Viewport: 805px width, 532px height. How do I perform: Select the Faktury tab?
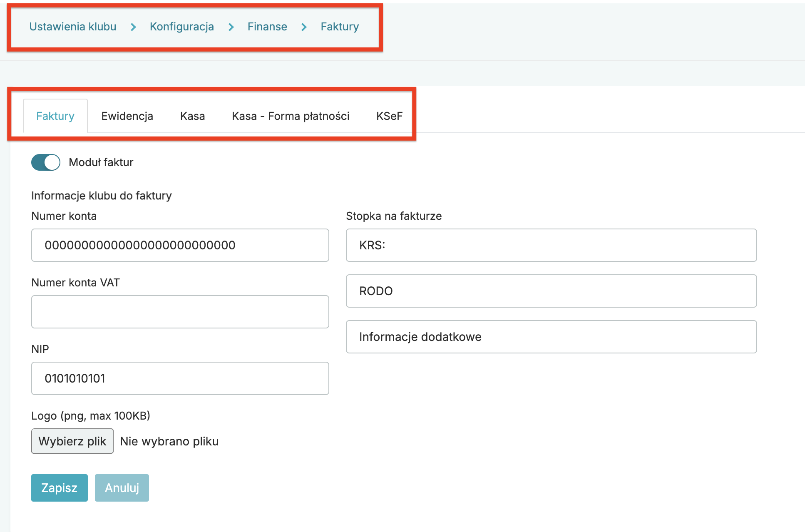pyautogui.click(x=55, y=116)
